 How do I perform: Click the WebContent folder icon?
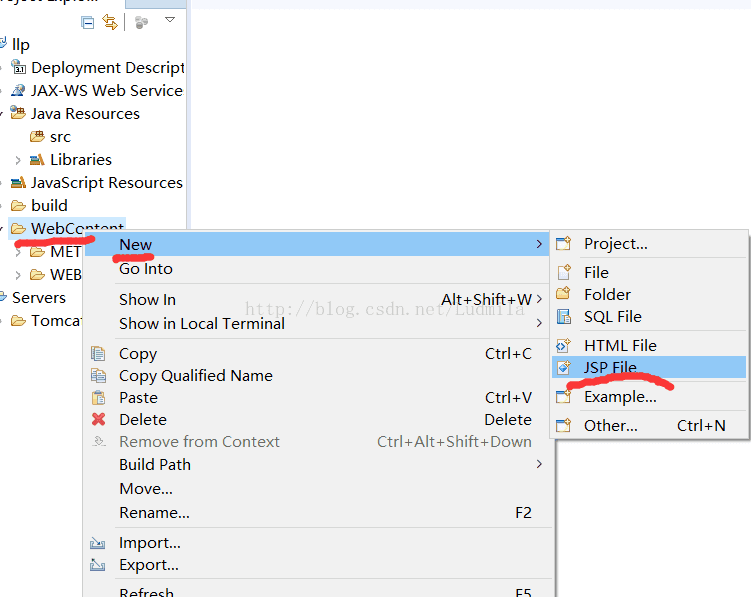(18, 229)
